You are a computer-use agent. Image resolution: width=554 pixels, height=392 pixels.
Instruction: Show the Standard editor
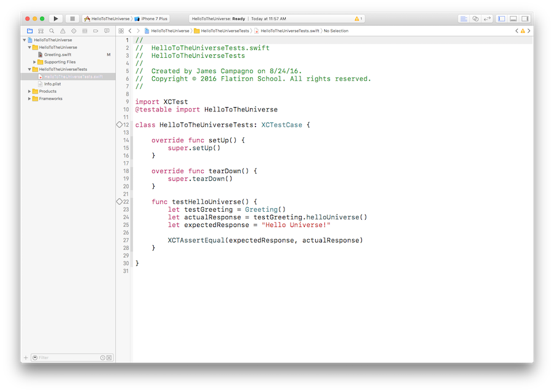[464, 18]
